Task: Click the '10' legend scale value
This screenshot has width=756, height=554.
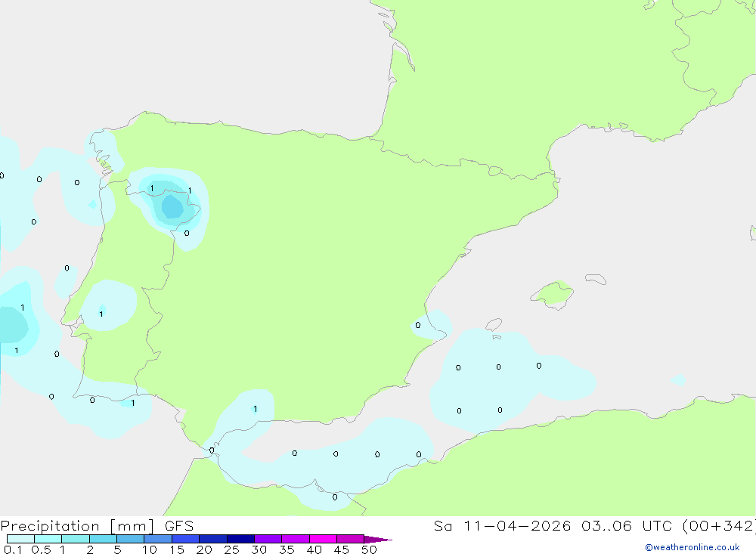Action: pyautogui.click(x=150, y=549)
